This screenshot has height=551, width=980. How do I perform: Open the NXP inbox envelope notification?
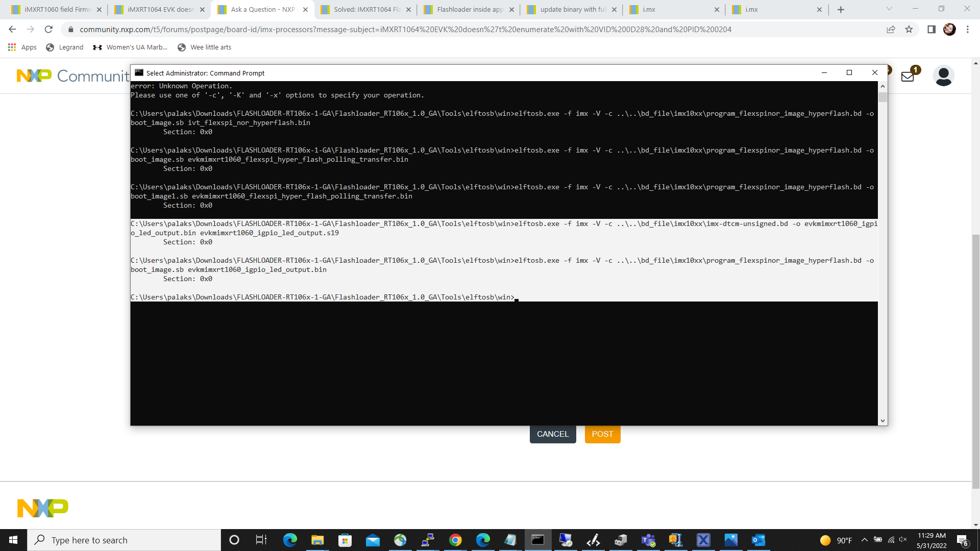coord(908,76)
